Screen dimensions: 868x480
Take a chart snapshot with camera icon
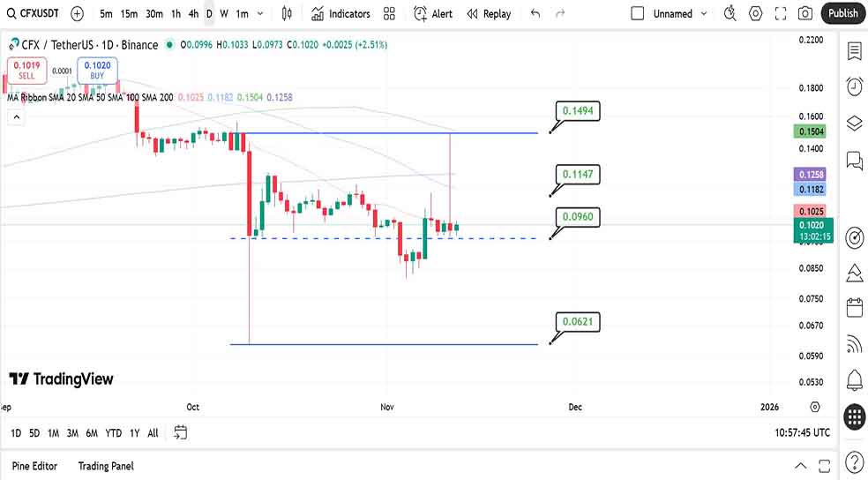(804, 13)
